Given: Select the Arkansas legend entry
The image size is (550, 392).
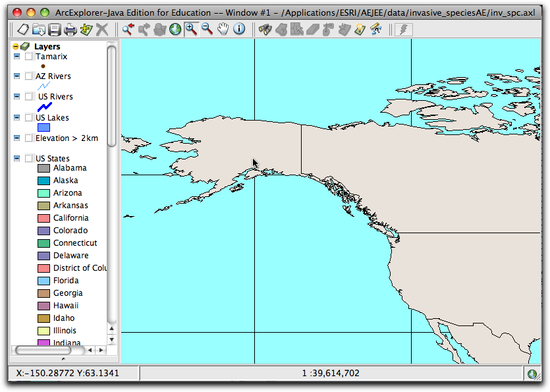Looking at the screenshot, I should point(71,205).
